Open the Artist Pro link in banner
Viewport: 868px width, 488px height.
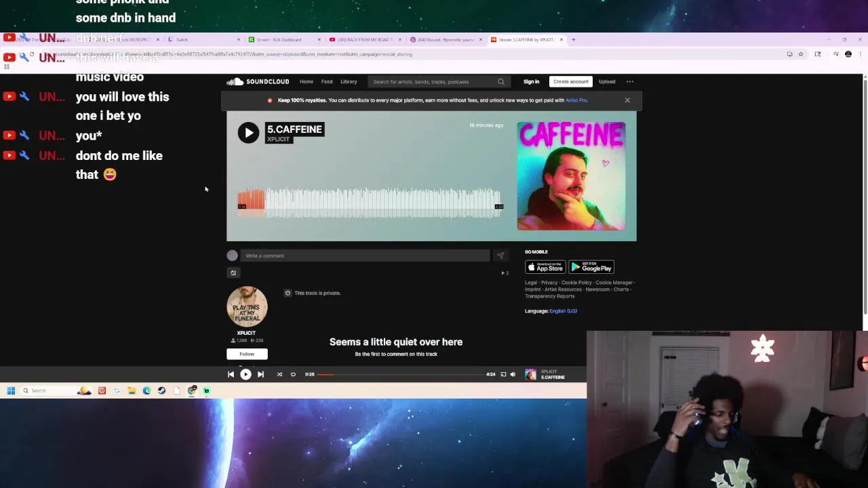point(576,100)
